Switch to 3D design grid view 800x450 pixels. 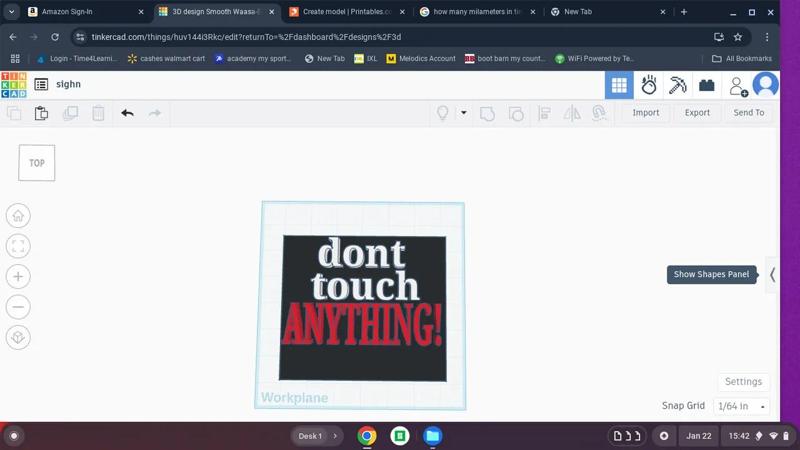pos(619,85)
